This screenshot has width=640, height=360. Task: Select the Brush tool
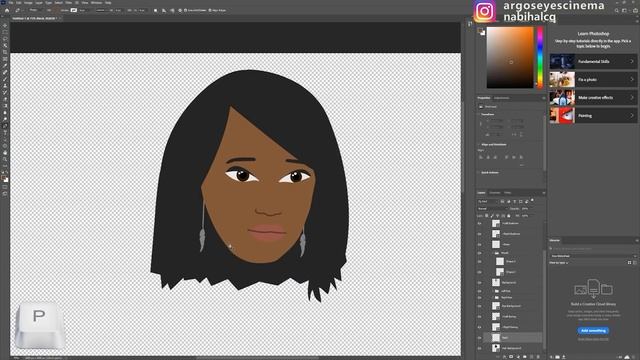pyautogui.click(x=5, y=79)
